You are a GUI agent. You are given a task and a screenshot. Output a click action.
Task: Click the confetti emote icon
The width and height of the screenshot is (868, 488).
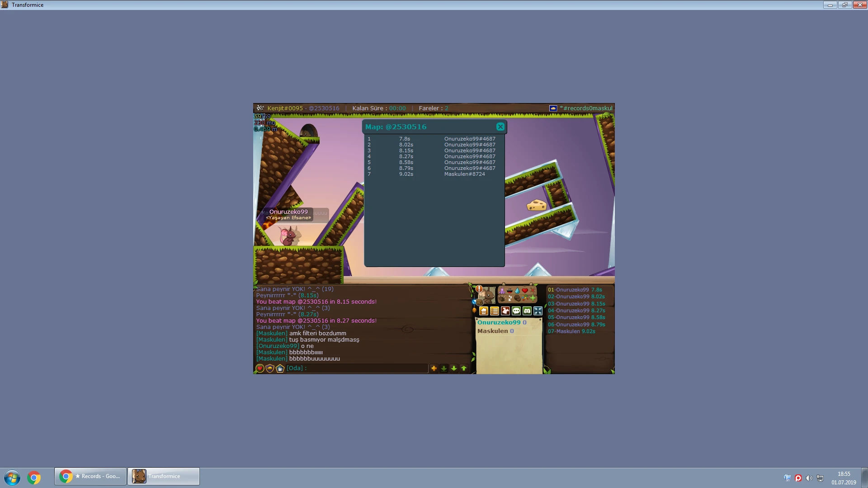[525, 298]
